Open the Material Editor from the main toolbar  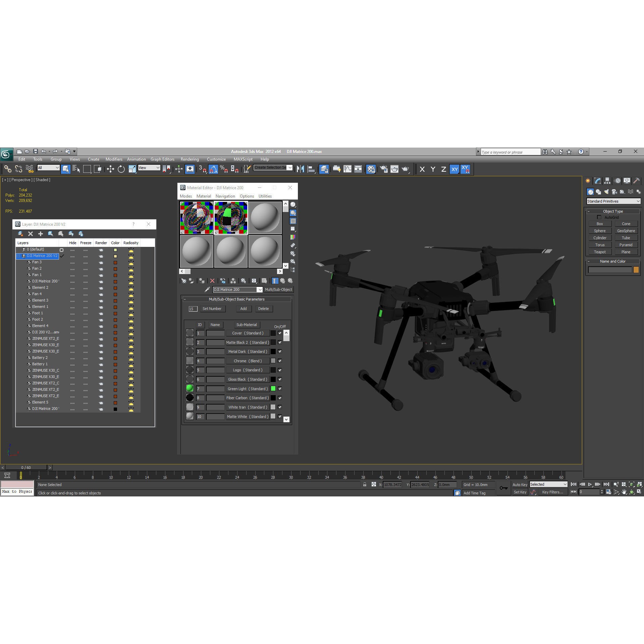(371, 169)
